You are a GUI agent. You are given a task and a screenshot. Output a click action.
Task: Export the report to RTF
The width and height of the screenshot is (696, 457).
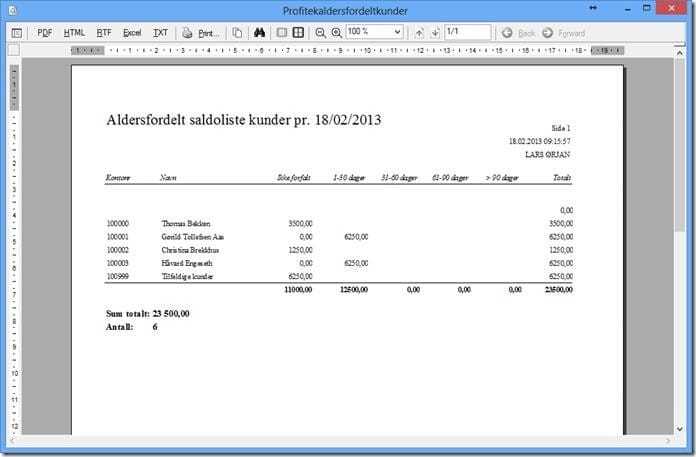[x=103, y=33]
